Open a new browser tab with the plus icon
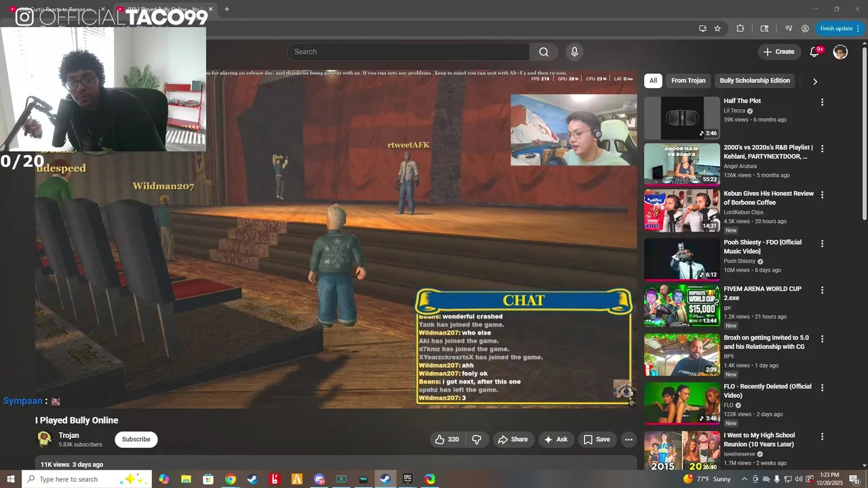Image resolution: width=868 pixels, height=488 pixels. pos(226,9)
